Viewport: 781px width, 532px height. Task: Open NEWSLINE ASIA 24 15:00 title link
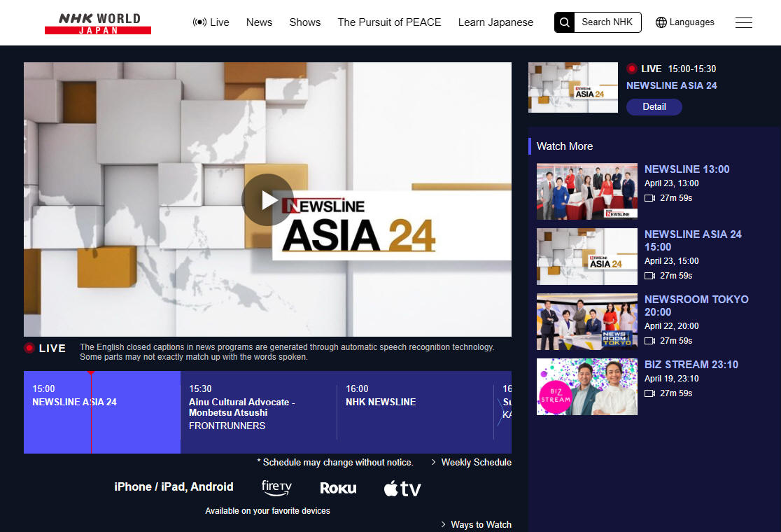coord(693,241)
